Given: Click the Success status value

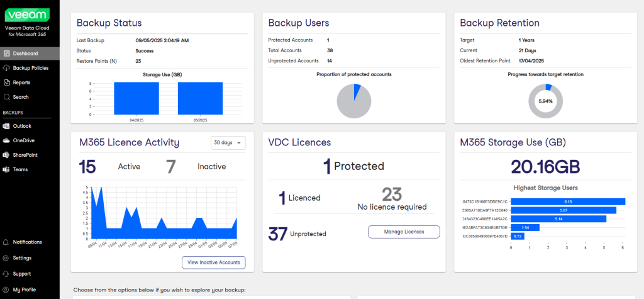Looking at the screenshot, I should point(145,51).
